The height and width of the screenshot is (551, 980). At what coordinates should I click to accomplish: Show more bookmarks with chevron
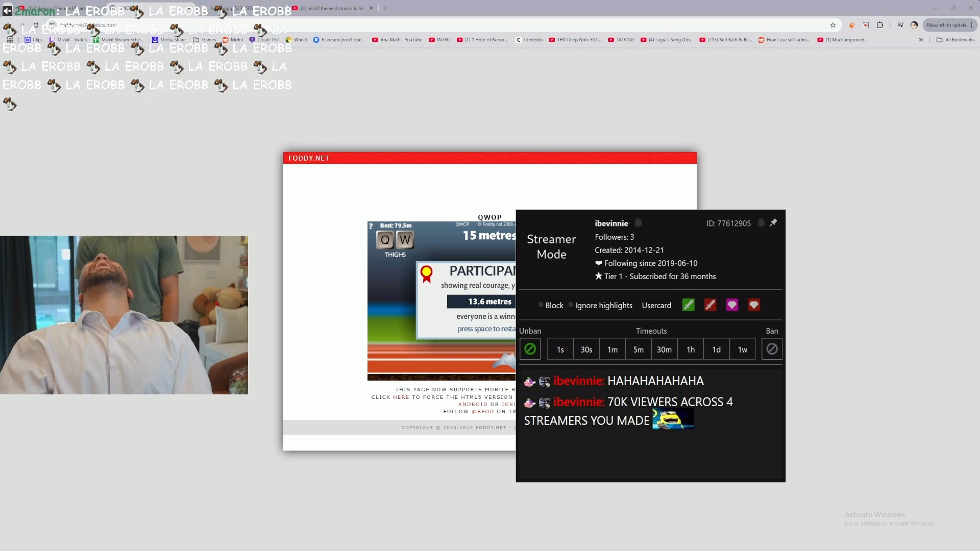921,40
